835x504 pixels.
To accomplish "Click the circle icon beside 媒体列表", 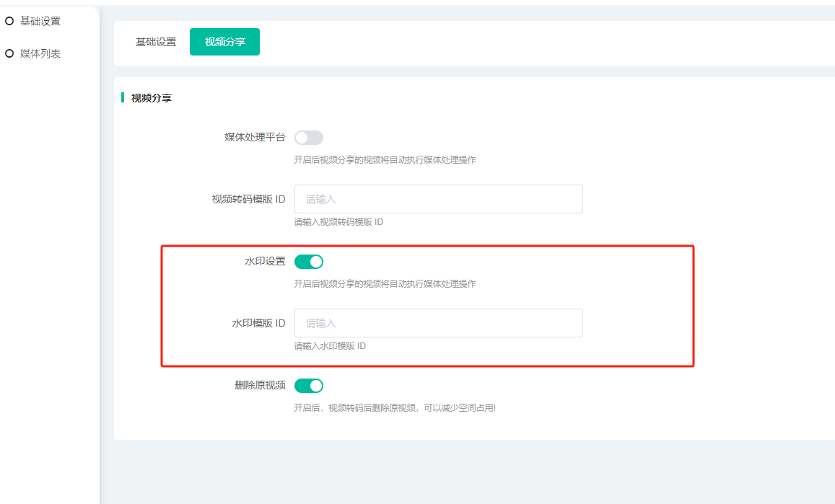I will [x=9, y=53].
